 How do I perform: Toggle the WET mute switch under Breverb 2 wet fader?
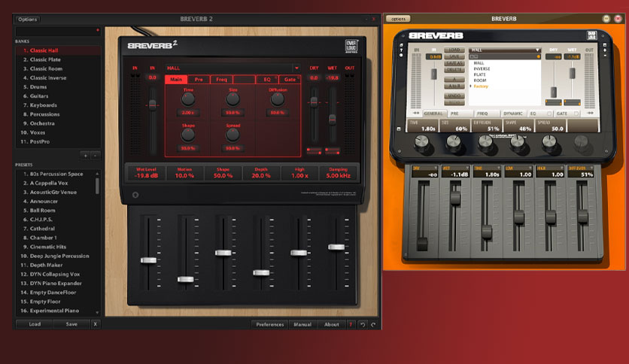click(x=333, y=151)
